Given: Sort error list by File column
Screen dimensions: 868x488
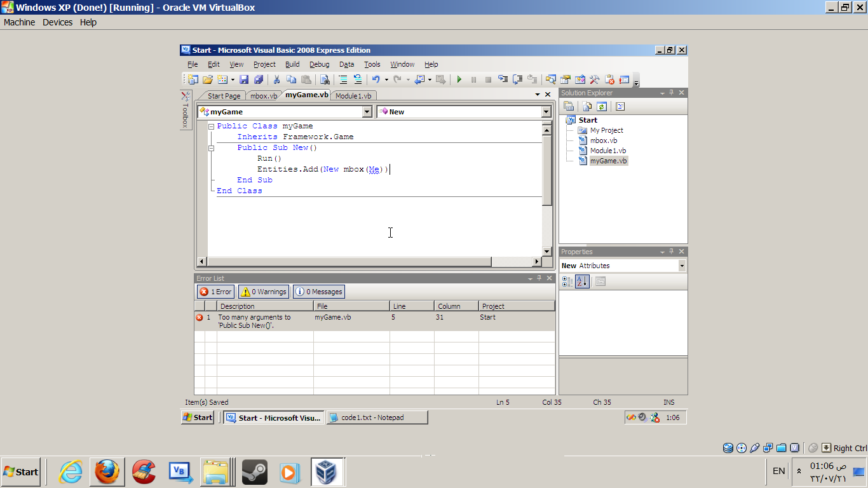Looking at the screenshot, I should click(x=351, y=306).
